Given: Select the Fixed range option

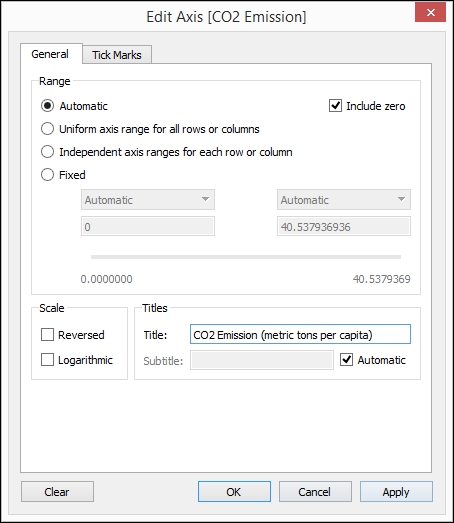Looking at the screenshot, I should tap(47, 175).
